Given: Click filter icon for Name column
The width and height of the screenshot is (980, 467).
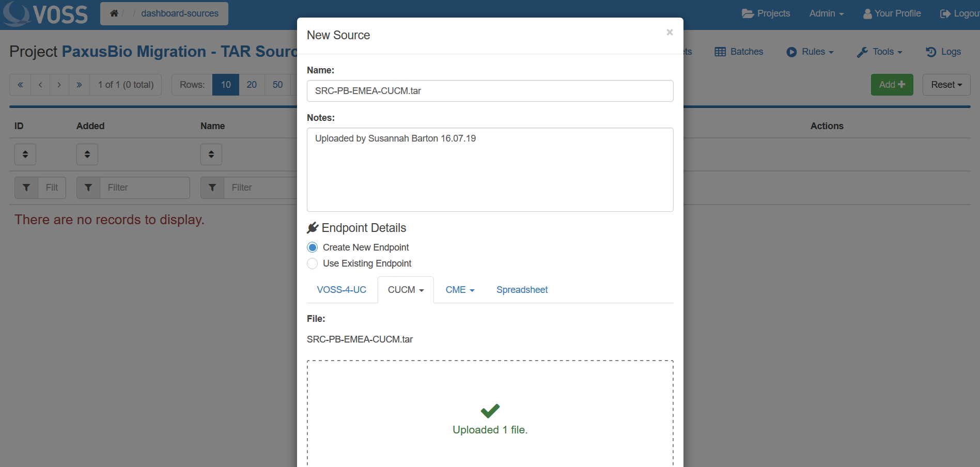Looking at the screenshot, I should [x=212, y=188].
